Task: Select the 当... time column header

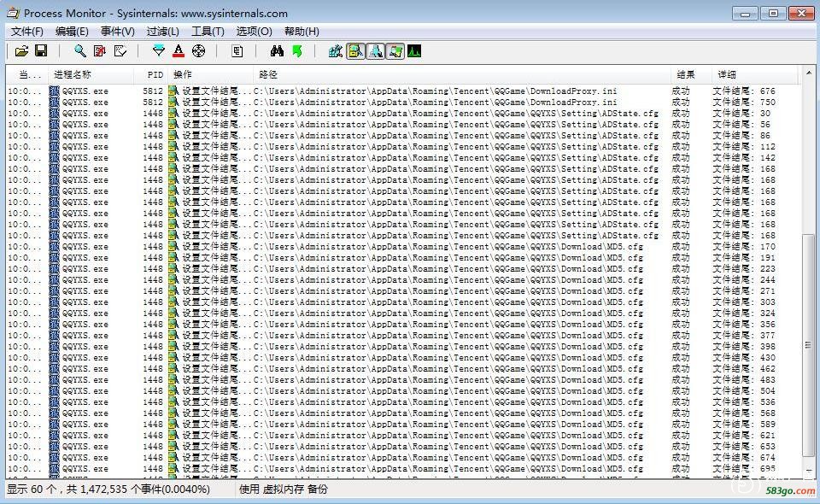Action: 27,75
